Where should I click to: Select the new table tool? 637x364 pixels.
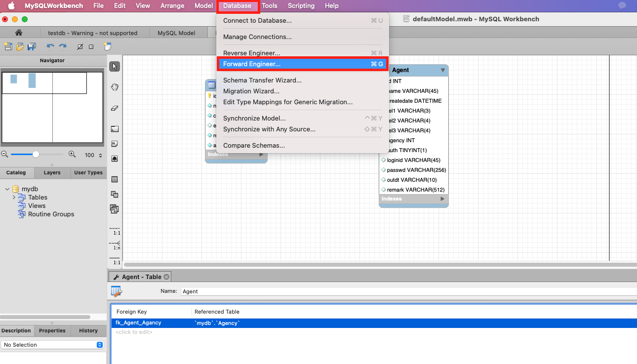coord(115,179)
